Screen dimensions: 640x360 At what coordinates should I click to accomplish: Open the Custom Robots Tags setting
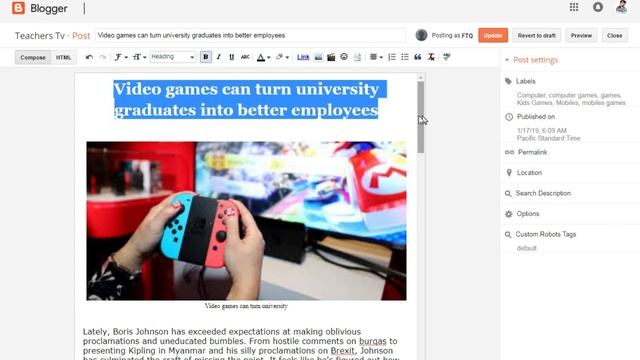[x=545, y=234]
